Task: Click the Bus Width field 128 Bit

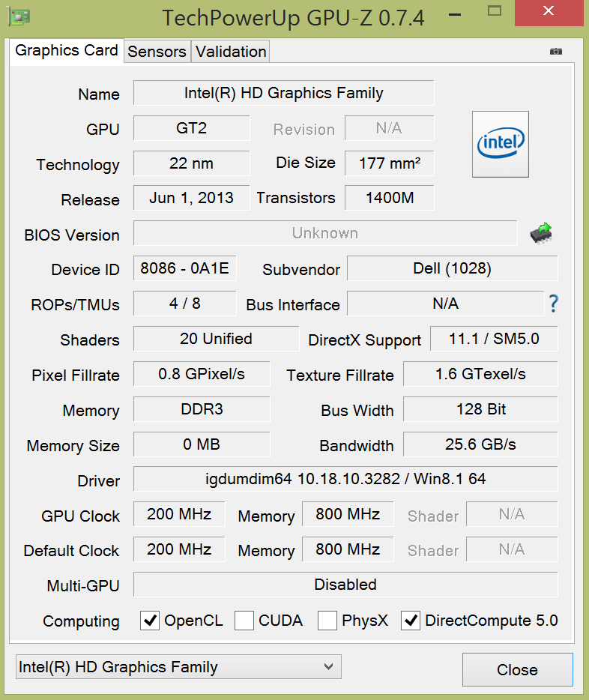Action: pyautogui.click(x=480, y=409)
